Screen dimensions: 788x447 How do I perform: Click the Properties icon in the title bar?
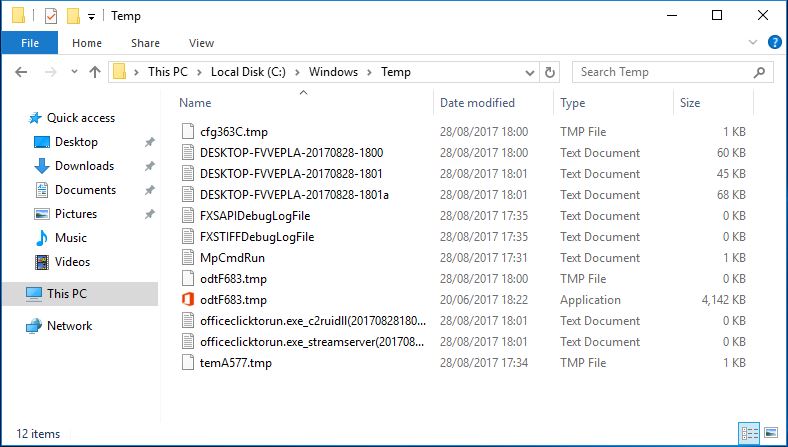[52, 16]
